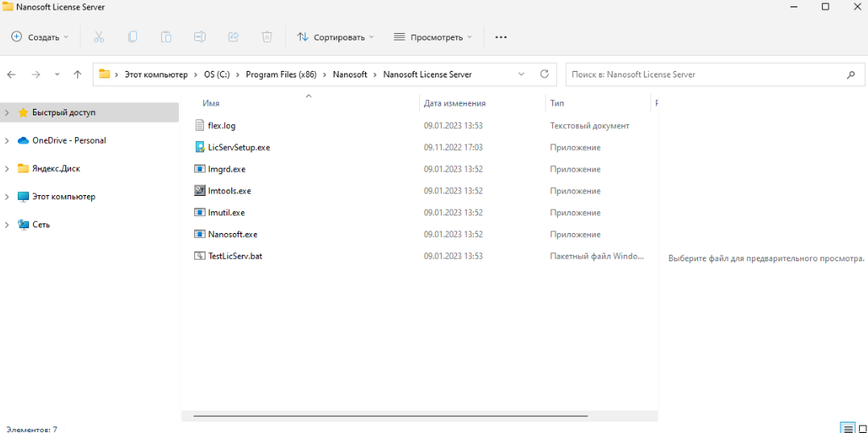Select the Nanosoft.exe file name
The image size is (868, 433).
pyautogui.click(x=232, y=234)
